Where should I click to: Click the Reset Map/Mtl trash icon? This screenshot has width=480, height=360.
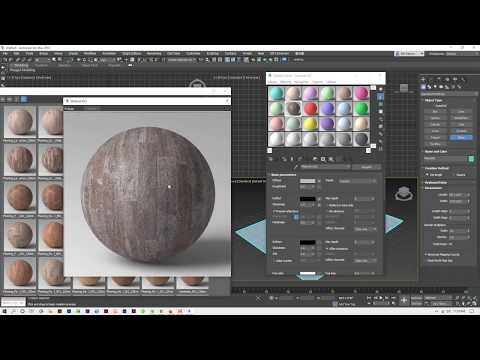pos(292,159)
